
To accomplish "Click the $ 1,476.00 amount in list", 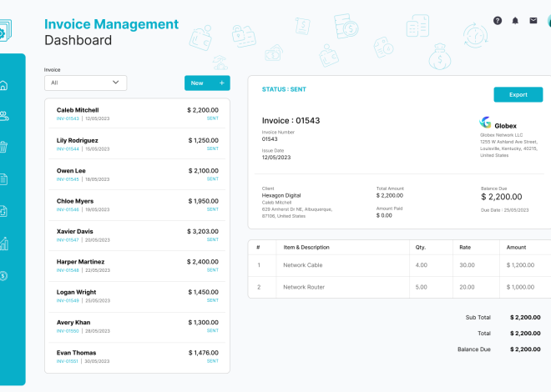I will point(204,353).
